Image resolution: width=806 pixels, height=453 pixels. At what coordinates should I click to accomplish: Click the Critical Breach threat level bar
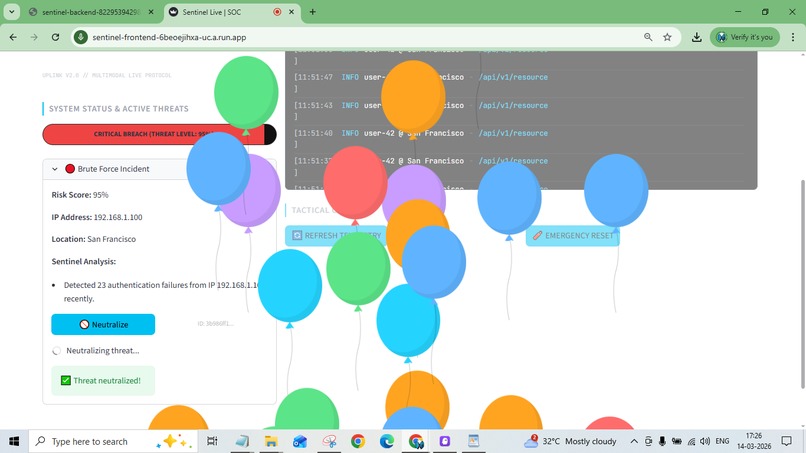[x=159, y=134]
